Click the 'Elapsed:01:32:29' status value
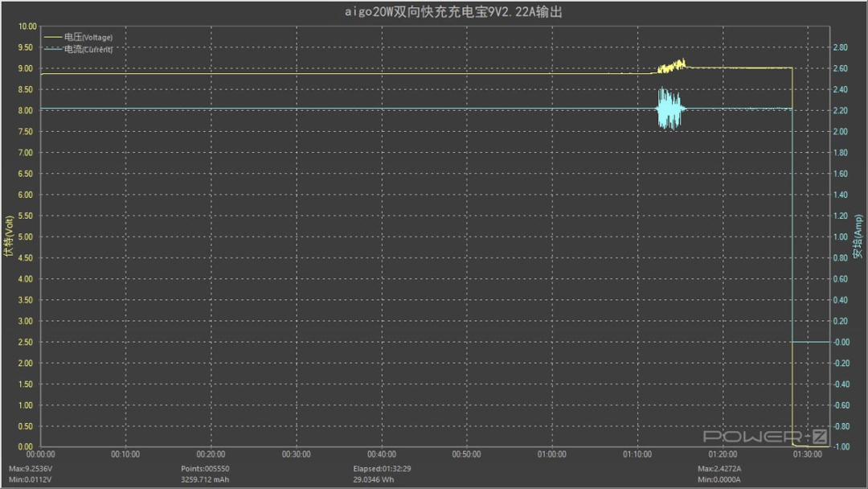Screen dimensions: 868x489 click(x=382, y=469)
